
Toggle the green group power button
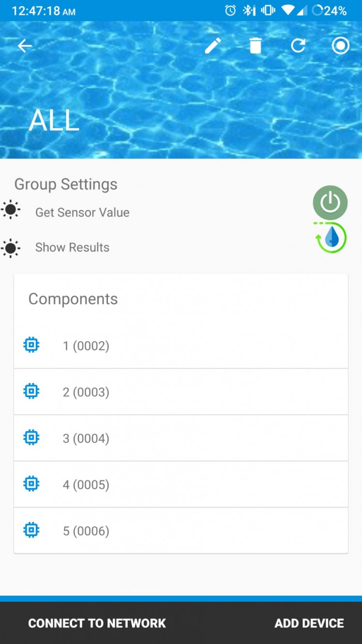[330, 202]
